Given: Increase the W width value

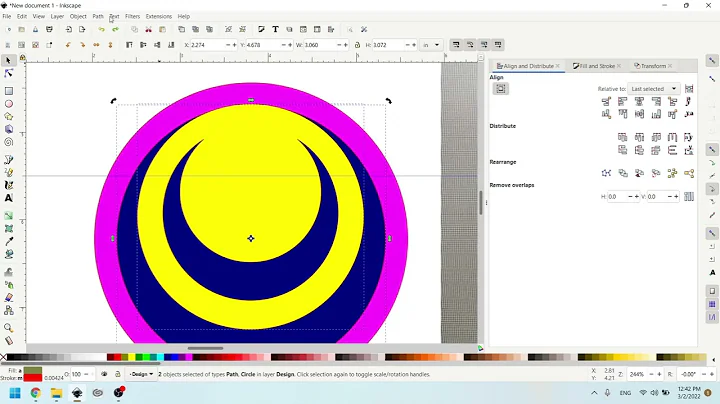Looking at the screenshot, I should 346,45.
